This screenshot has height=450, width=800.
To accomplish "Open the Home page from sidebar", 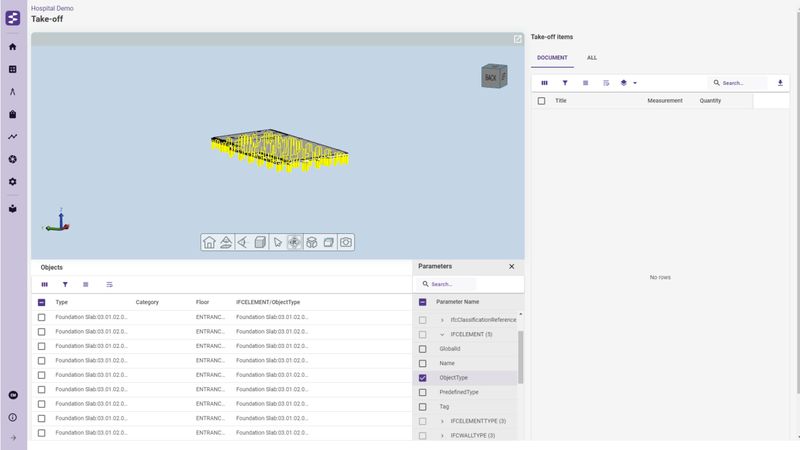I will tap(13, 47).
